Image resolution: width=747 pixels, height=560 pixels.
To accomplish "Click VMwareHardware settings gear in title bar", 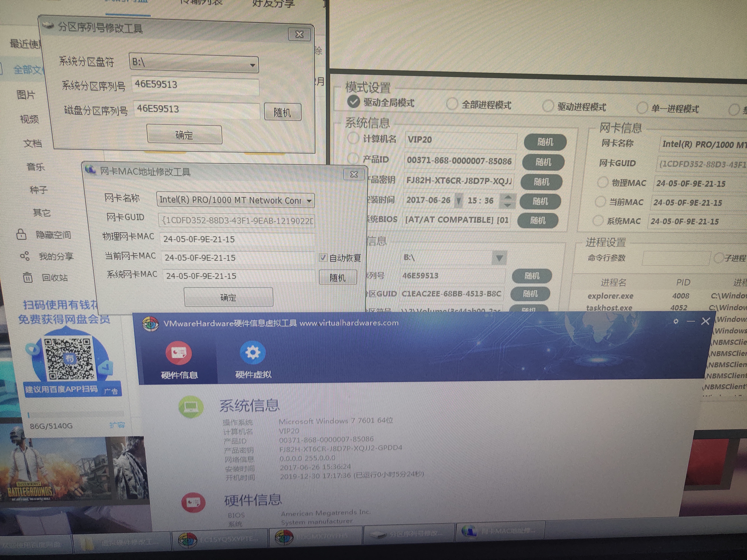I will pyautogui.click(x=676, y=321).
